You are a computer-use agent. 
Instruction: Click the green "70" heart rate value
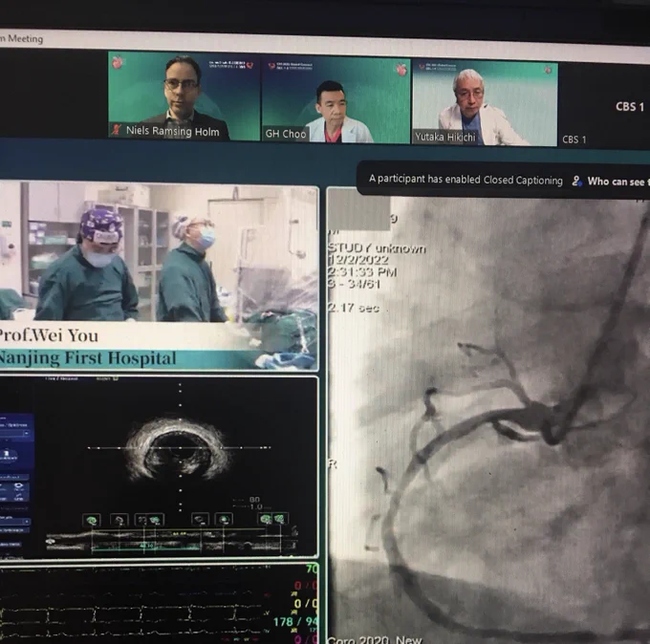tap(312, 569)
